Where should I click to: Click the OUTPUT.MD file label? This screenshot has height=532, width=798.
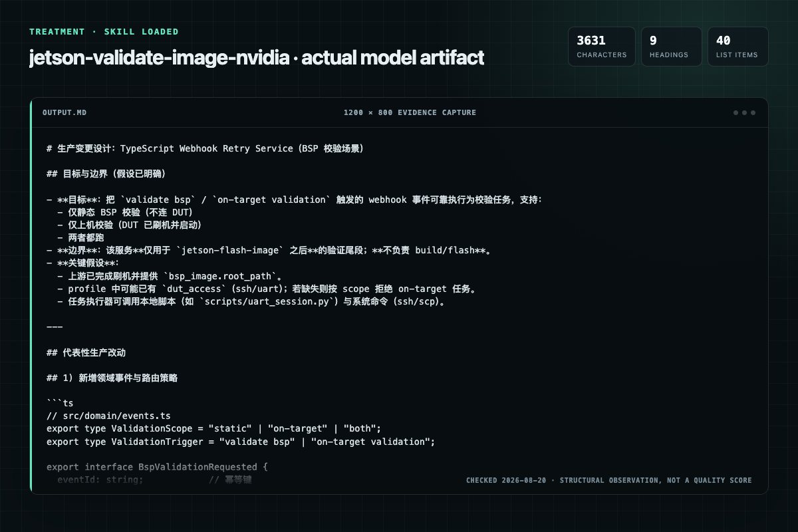[64, 112]
